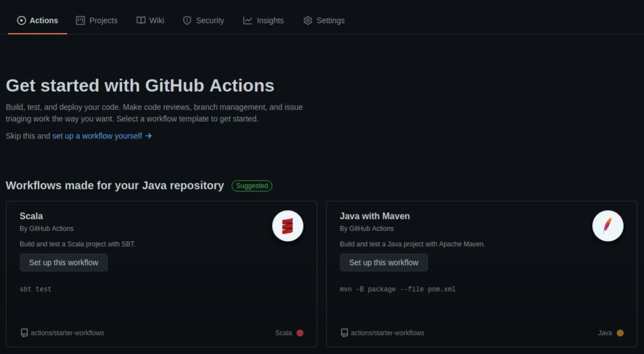
Task: Click the Scala card title
Action: coord(31,216)
